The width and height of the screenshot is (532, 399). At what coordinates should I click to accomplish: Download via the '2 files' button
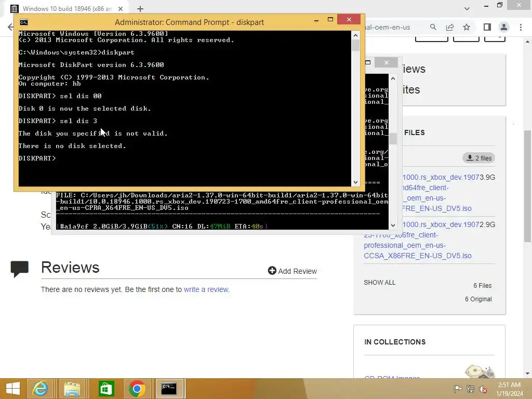click(478, 158)
